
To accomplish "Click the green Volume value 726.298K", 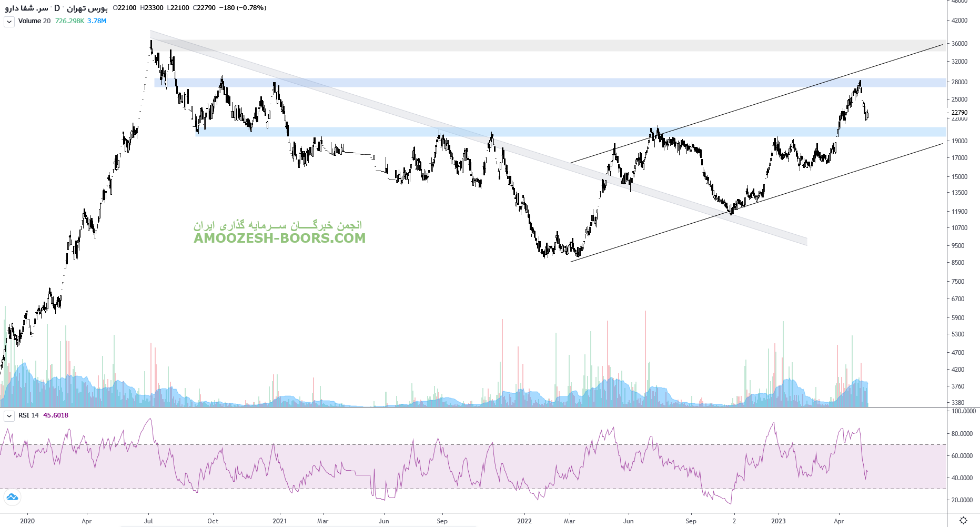I will coord(69,21).
